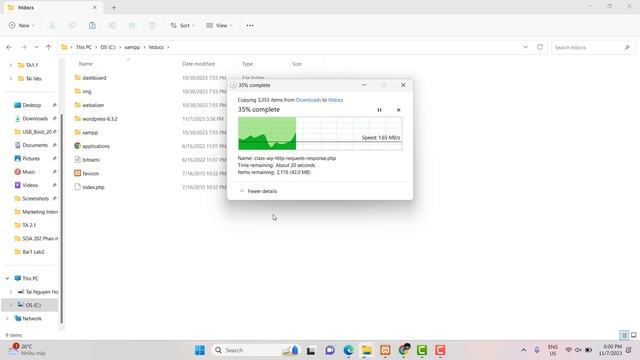Open the green C app on the taskbar
640x360 pixels.
[x=422, y=350]
